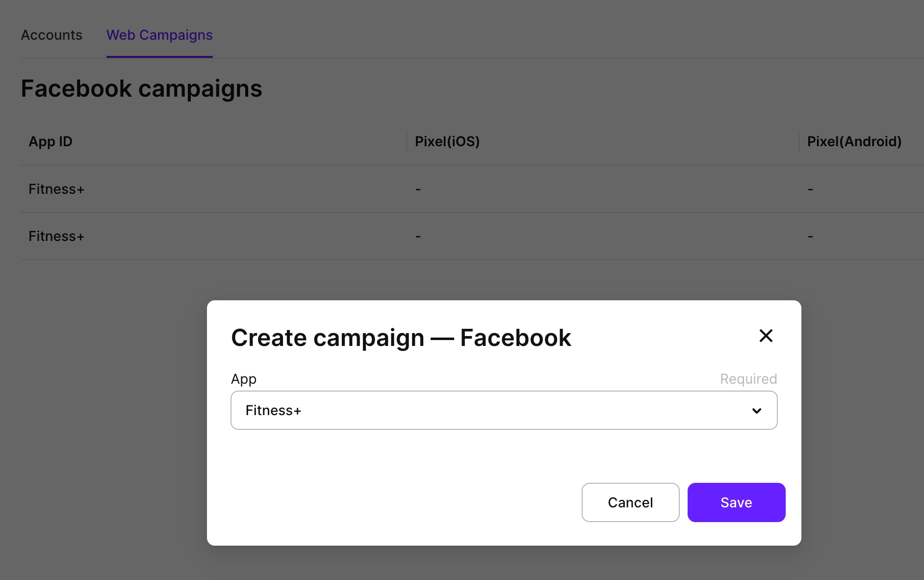Select the first Fitness+ row in the table
924x580 pixels.
coord(56,189)
